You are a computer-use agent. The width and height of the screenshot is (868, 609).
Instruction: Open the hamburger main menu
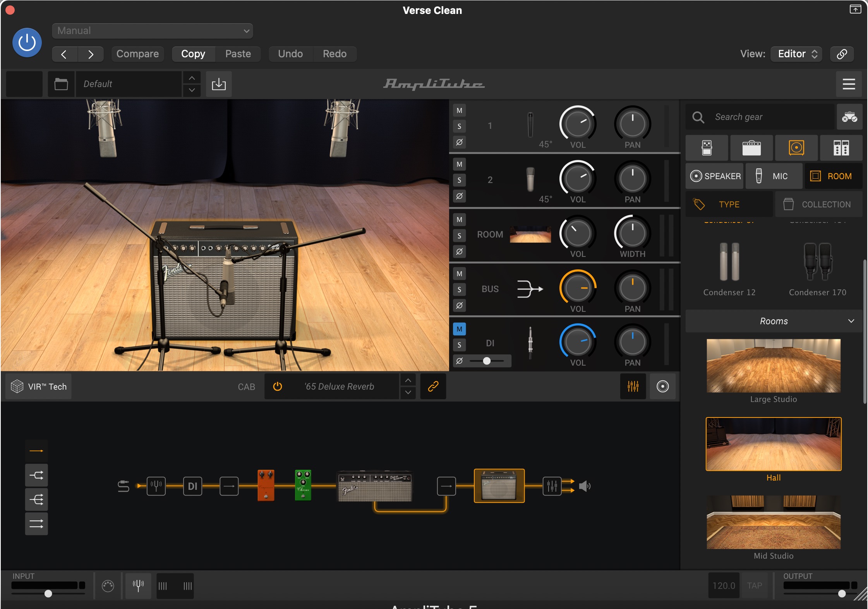[x=849, y=84]
